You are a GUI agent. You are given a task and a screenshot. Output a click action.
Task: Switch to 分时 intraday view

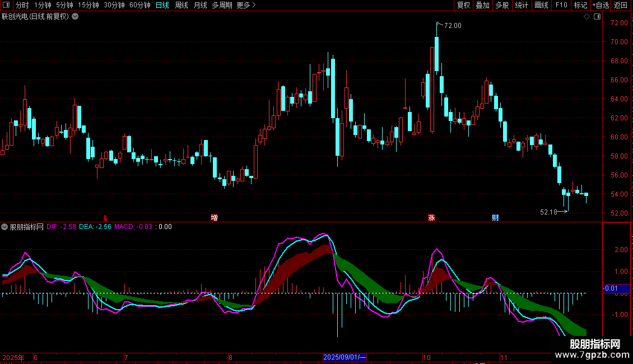[x=22, y=5]
